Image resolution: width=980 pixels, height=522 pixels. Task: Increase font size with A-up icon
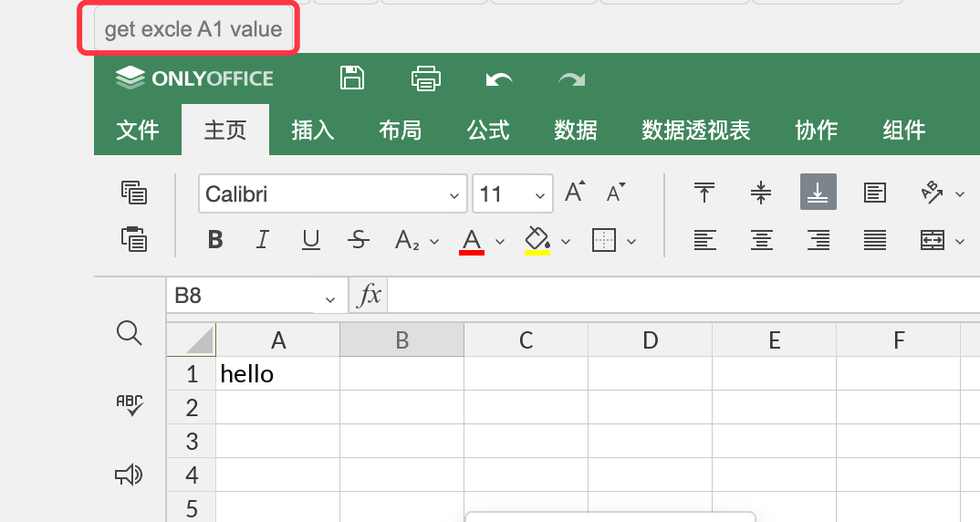575,192
